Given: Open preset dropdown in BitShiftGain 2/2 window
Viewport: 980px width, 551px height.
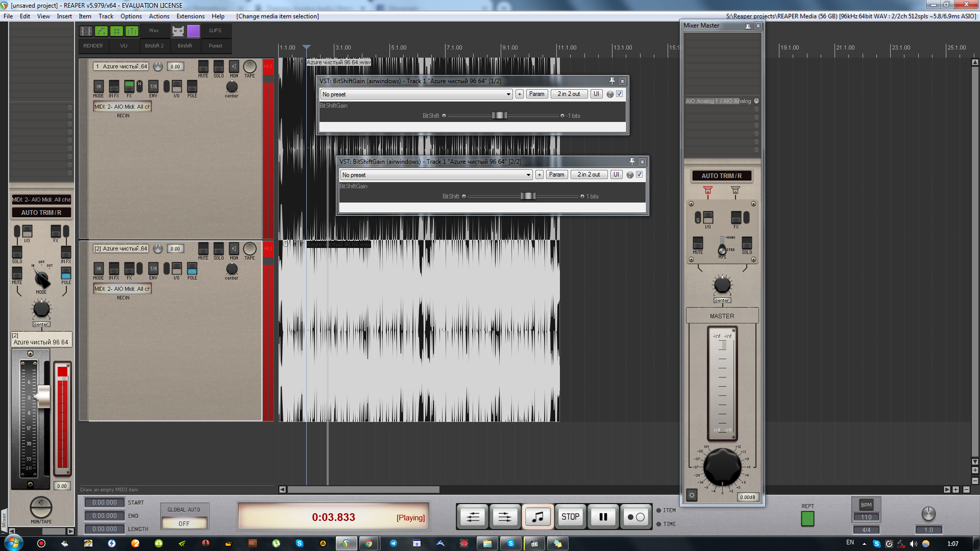Looking at the screenshot, I should (436, 175).
